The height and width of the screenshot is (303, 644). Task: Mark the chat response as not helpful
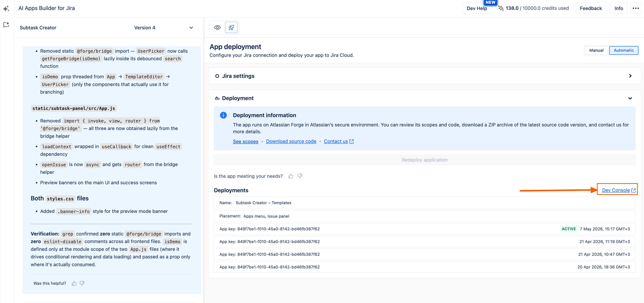(x=82, y=283)
